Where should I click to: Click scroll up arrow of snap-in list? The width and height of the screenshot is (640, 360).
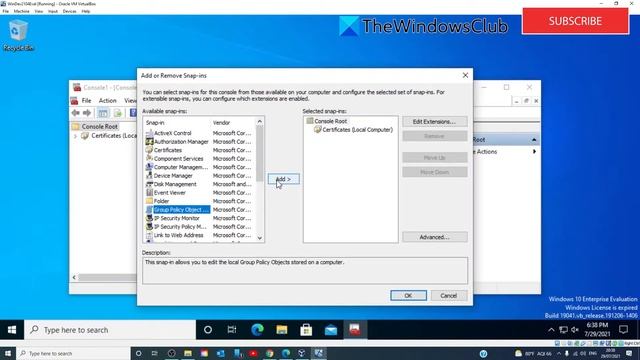[260, 122]
